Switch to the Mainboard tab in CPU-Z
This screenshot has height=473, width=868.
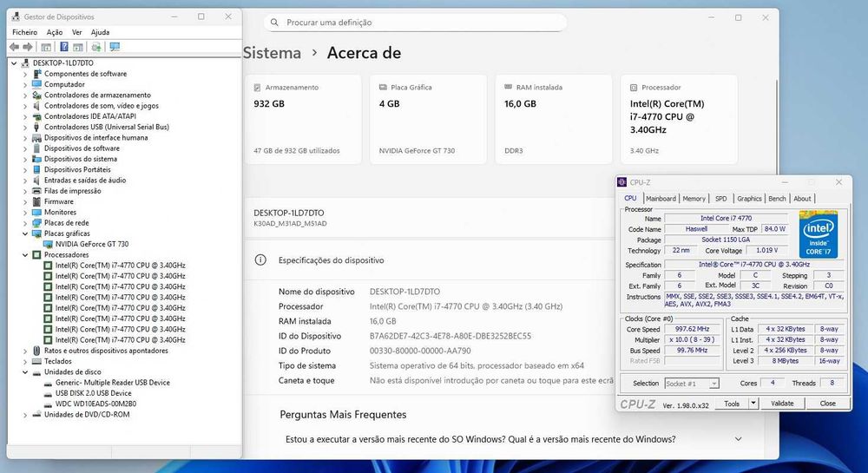coord(661,199)
